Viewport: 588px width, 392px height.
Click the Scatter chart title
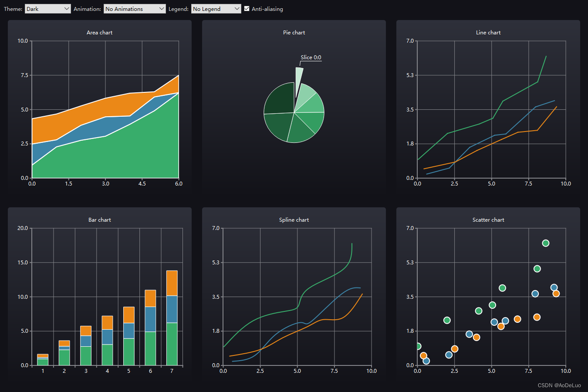tap(488, 220)
